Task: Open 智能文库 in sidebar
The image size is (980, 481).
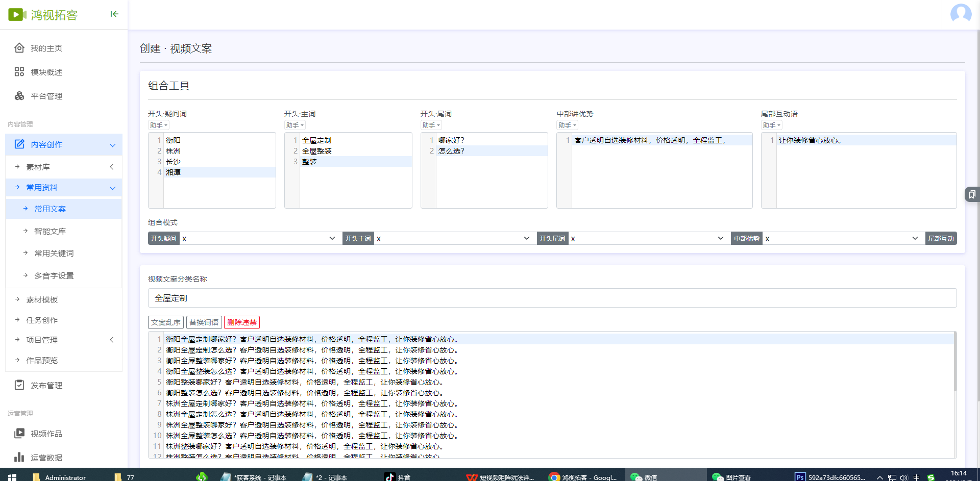Action: (x=50, y=231)
